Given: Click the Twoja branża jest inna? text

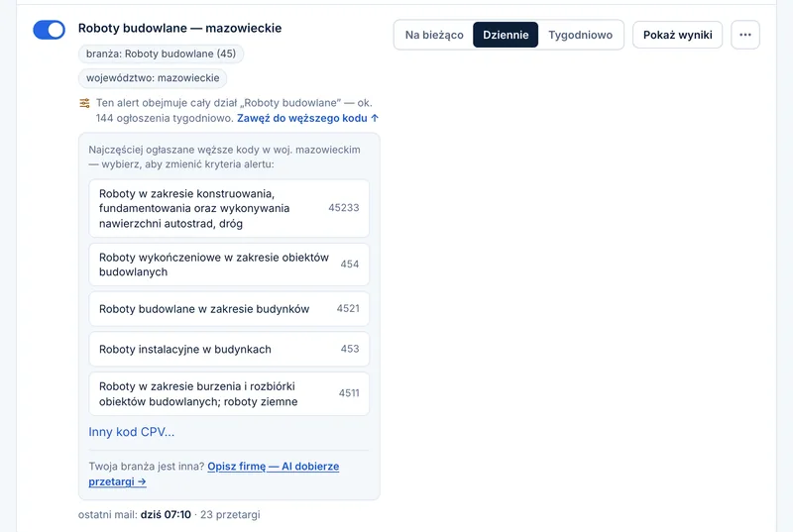Looking at the screenshot, I should 147,467.
